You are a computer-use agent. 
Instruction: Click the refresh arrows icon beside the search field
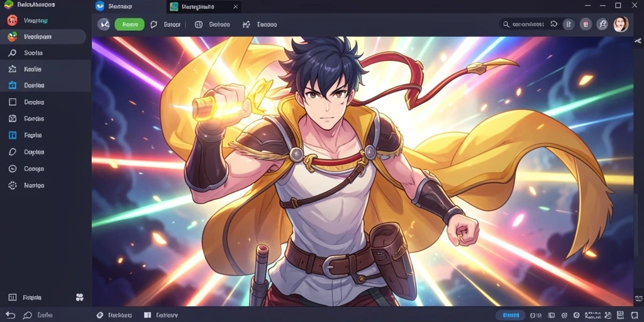pyautogui.click(x=553, y=25)
